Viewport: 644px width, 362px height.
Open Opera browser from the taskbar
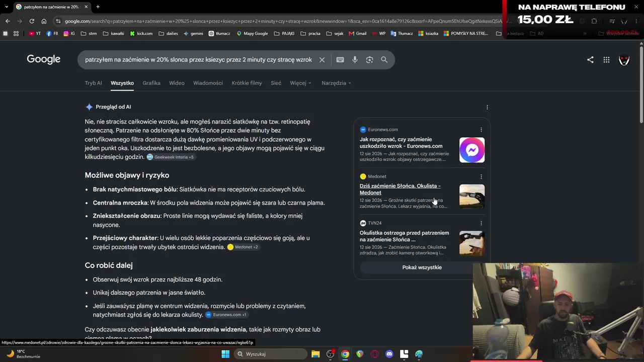coord(374,354)
